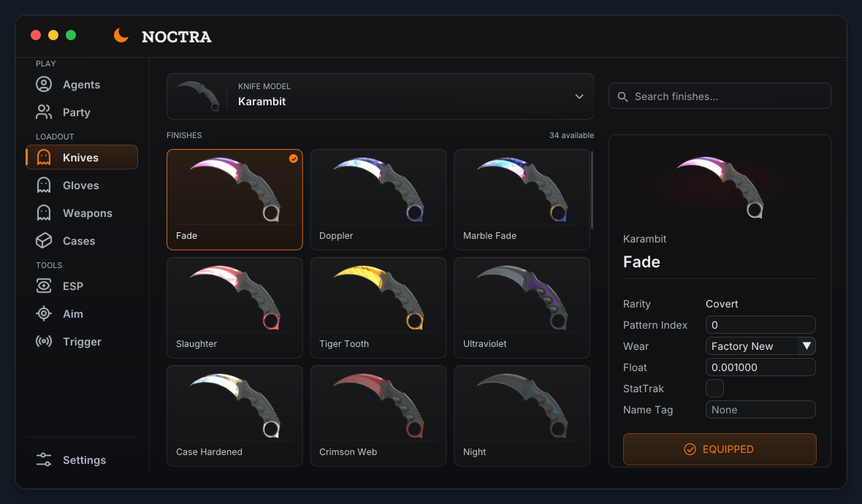Select the Gloves ghost icon
Image resolution: width=862 pixels, height=504 pixels.
44,186
